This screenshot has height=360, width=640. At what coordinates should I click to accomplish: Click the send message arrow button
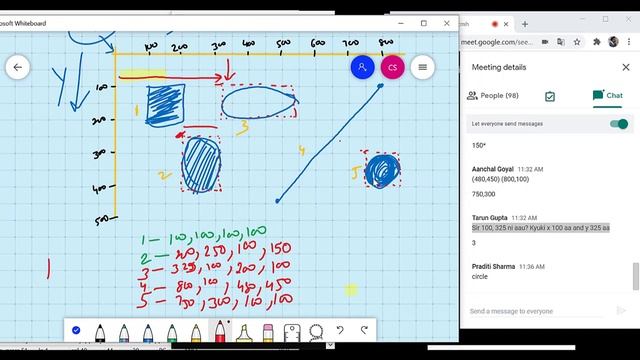click(x=621, y=311)
